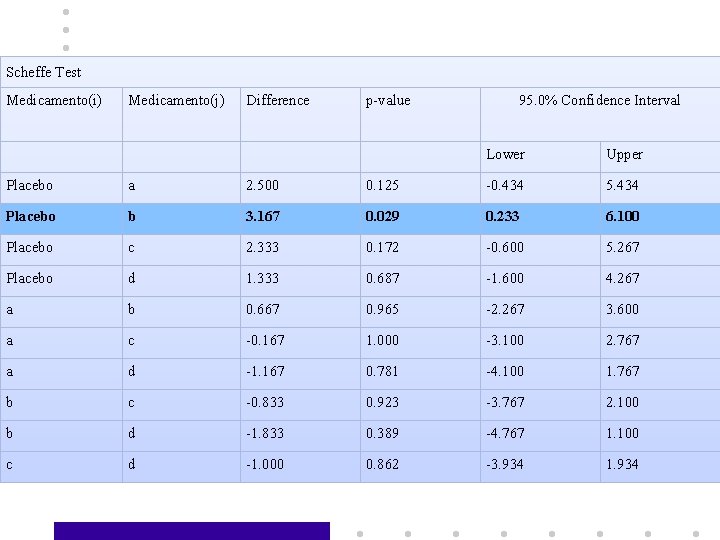Click 'Placebo' in the 1.333 difference row
720x540 pixels.
(29, 278)
